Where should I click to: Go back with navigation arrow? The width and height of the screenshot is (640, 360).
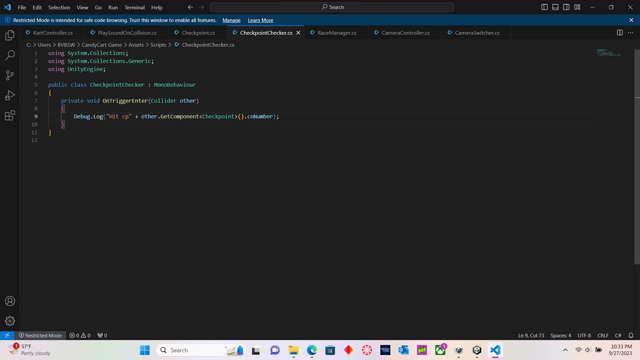[x=190, y=7]
